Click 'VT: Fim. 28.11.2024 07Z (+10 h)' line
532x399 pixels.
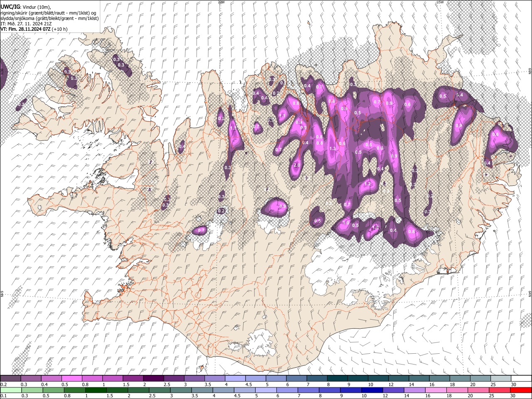[34, 29]
